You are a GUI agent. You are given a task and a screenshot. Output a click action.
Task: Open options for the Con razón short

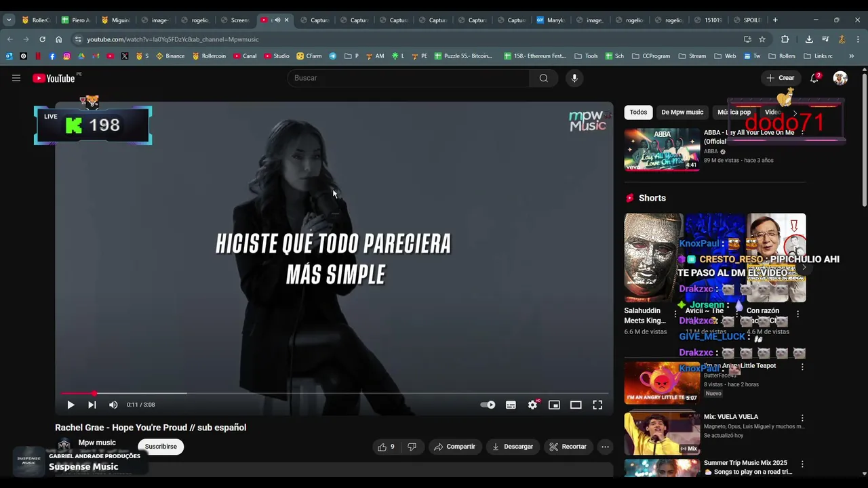[x=798, y=314]
